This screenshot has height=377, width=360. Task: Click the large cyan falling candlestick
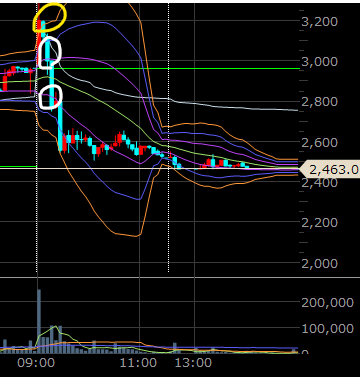(x=60, y=123)
